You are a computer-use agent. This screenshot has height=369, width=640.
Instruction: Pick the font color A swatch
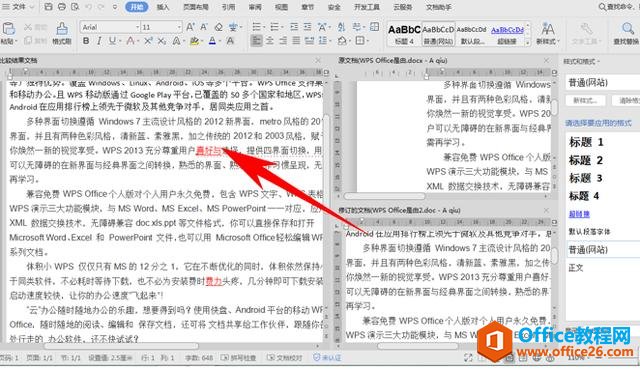click(212, 41)
